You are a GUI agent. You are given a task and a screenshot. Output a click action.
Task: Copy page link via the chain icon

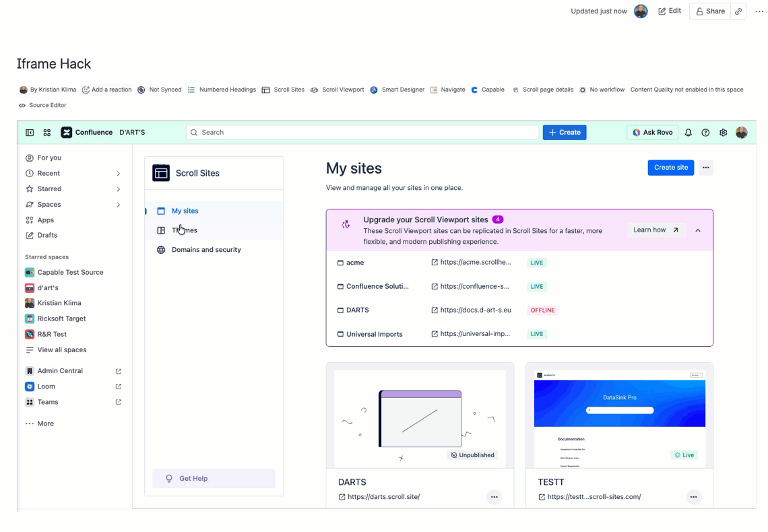pos(738,11)
